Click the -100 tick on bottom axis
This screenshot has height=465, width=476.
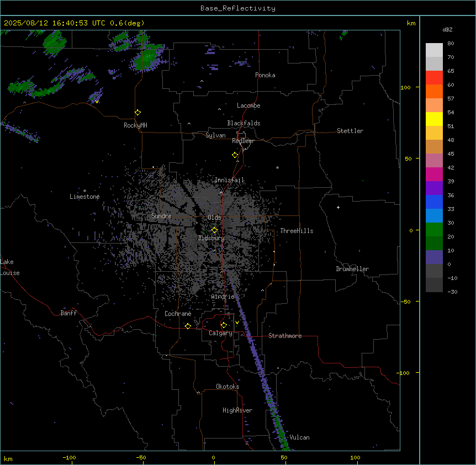click(x=70, y=458)
